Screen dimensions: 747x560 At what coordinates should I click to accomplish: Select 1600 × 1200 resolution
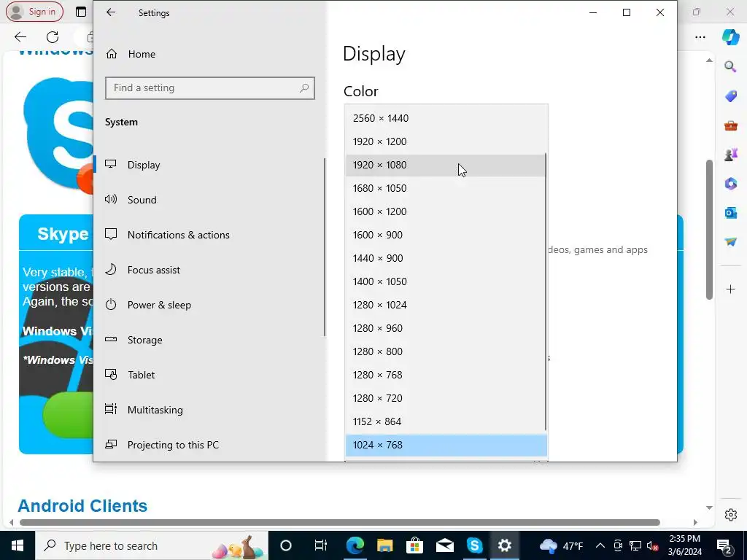(x=446, y=211)
